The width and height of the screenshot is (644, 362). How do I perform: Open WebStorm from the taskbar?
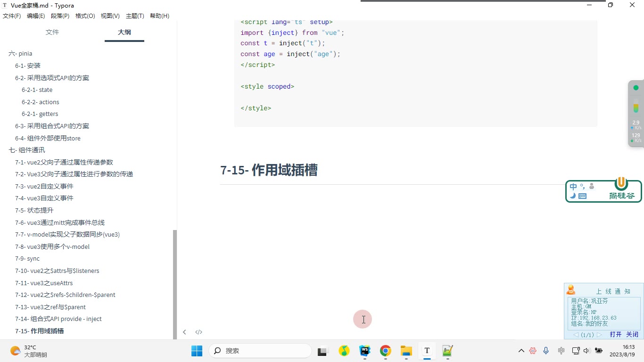tap(365, 351)
